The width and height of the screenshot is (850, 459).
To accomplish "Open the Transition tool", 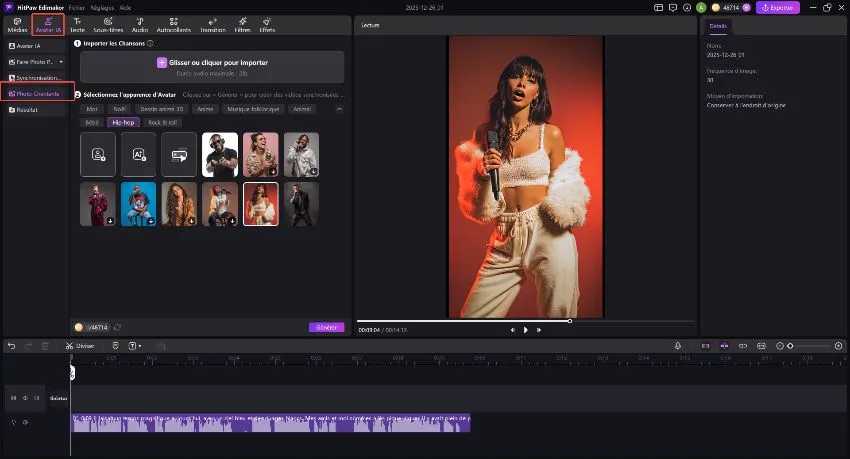I will click(212, 25).
